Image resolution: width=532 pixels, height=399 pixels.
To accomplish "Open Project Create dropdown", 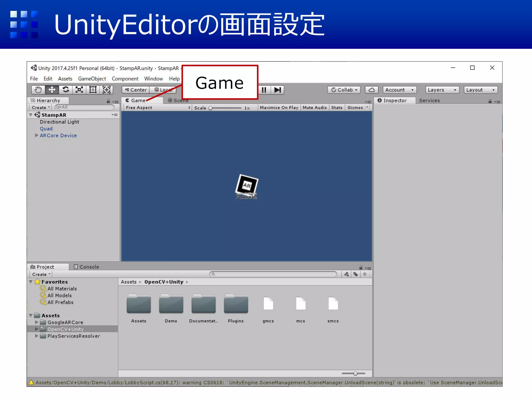I will point(41,274).
